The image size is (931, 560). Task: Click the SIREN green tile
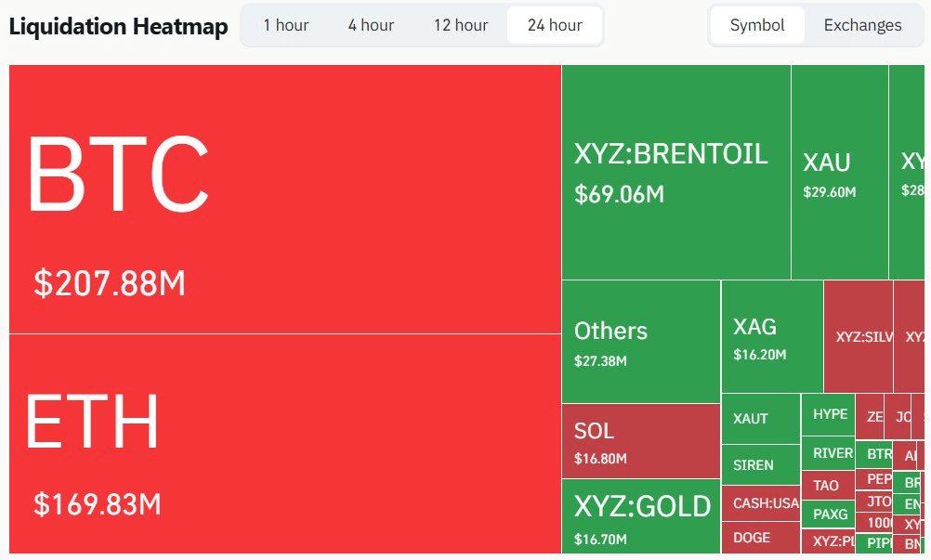pyautogui.click(x=760, y=464)
